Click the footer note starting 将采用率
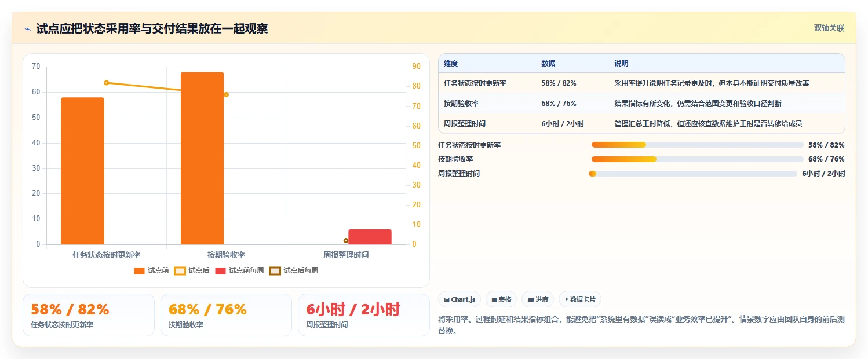Image resolution: width=868 pixels, height=359 pixels. (641, 324)
